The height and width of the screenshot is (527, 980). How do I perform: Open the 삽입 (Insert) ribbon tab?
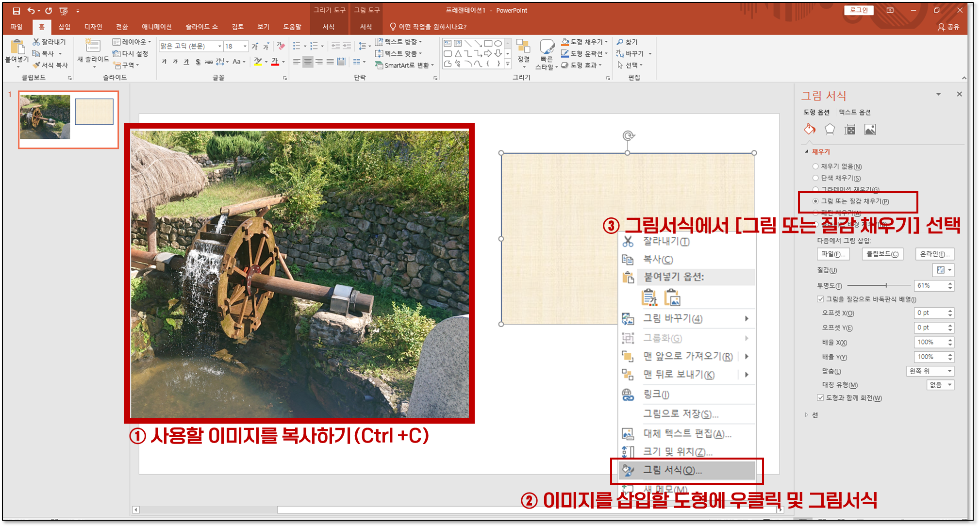64,27
